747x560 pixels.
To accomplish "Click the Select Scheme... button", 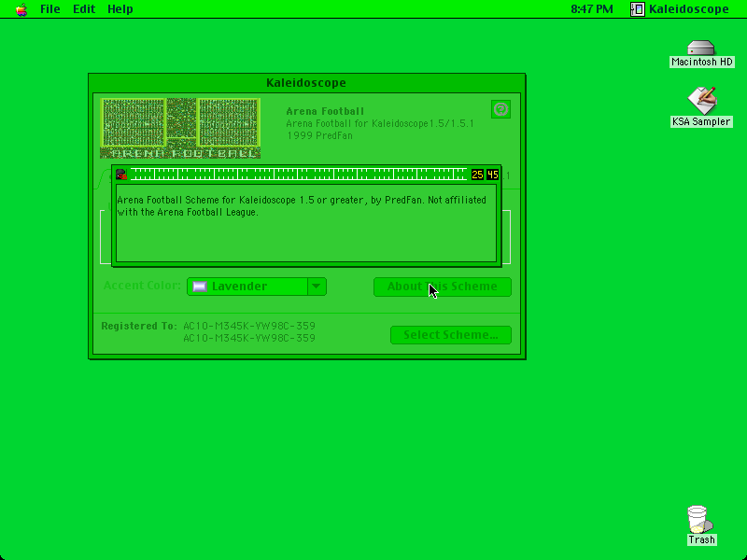I will [x=451, y=335].
